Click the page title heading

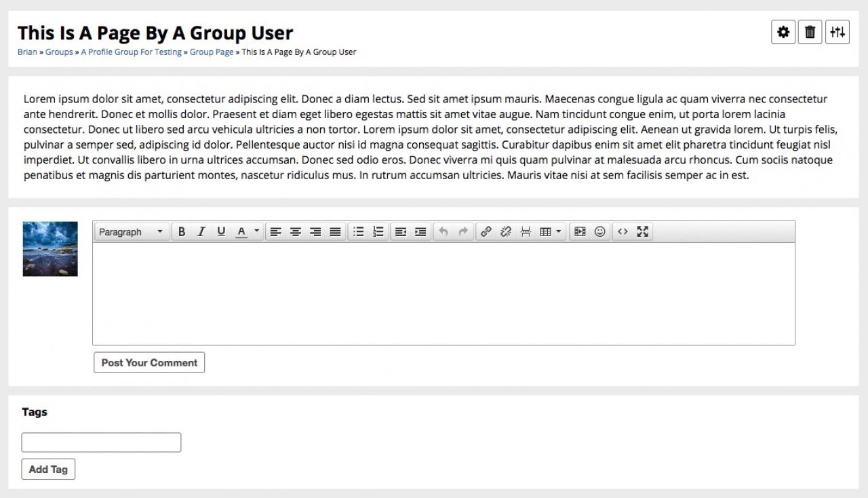(155, 33)
